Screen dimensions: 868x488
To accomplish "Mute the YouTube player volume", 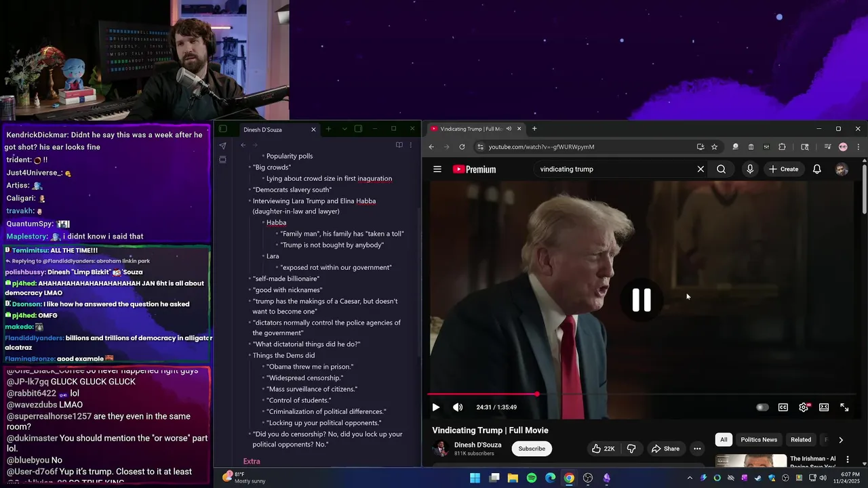I will (458, 407).
